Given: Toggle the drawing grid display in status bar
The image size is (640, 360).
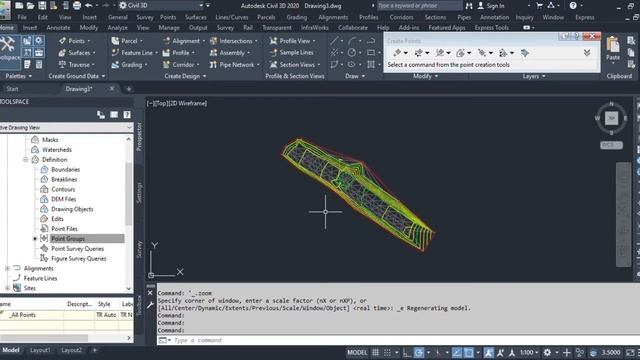Looking at the screenshot, I should point(375,352).
